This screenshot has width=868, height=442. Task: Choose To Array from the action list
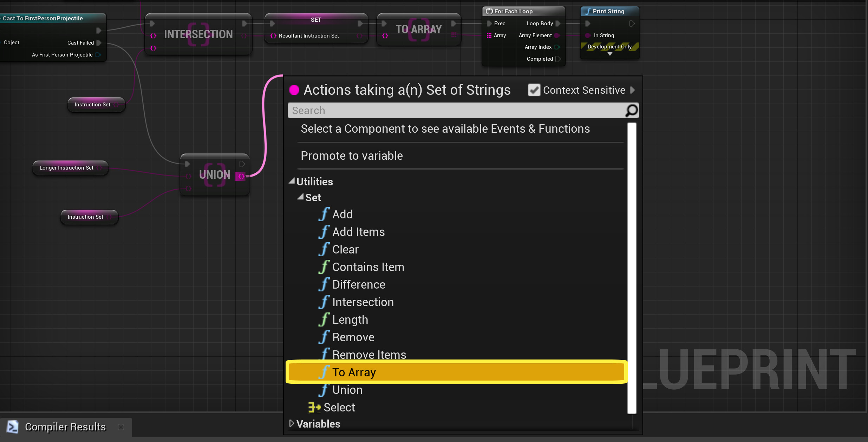click(x=354, y=372)
